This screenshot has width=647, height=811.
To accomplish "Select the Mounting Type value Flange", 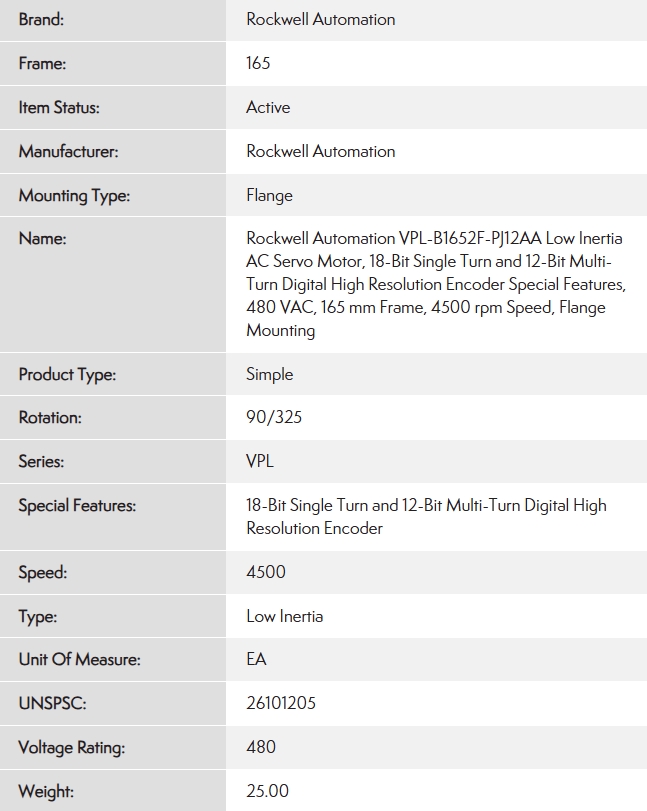I will pyautogui.click(x=269, y=196).
